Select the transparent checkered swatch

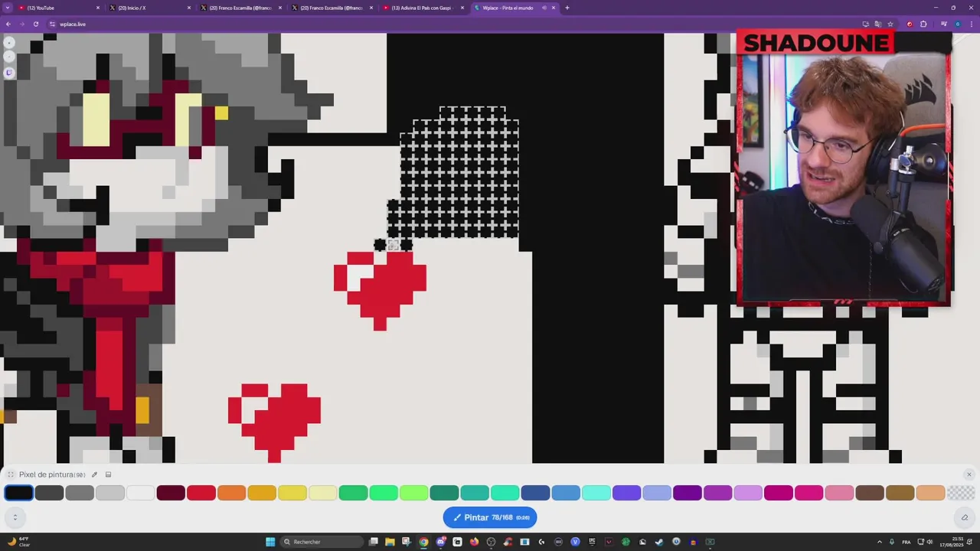[x=961, y=493]
